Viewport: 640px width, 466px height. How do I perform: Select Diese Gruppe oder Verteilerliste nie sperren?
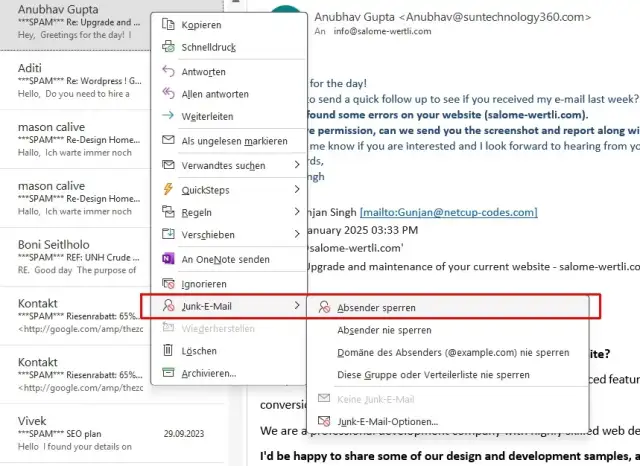coord(448,375)
